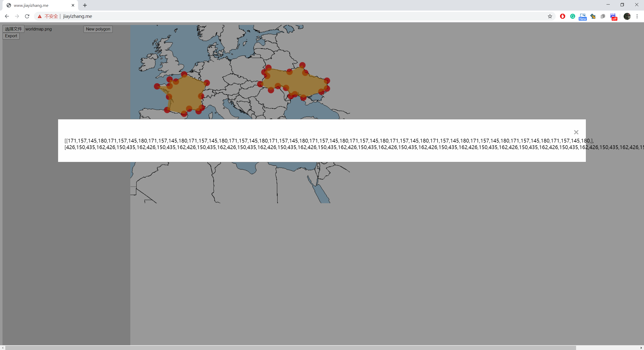The image size is (644, 350).
Task: Open the AdBlock stop-hand extension
Action: pos(562,16)
